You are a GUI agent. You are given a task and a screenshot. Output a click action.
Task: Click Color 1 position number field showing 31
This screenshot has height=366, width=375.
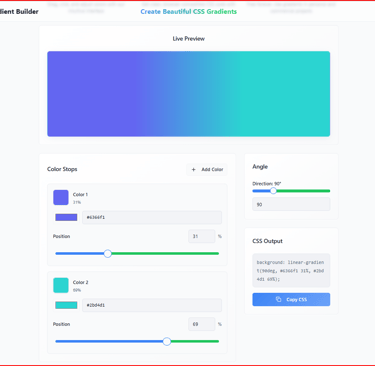(x=202, y=236)
